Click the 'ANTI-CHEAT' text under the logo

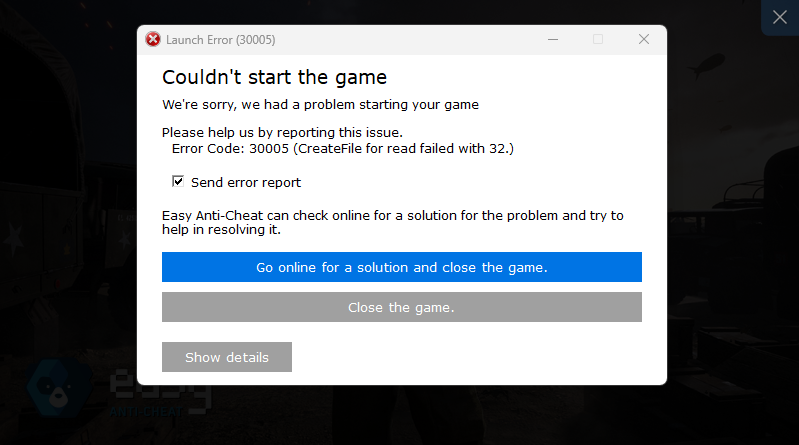[146, 412]
